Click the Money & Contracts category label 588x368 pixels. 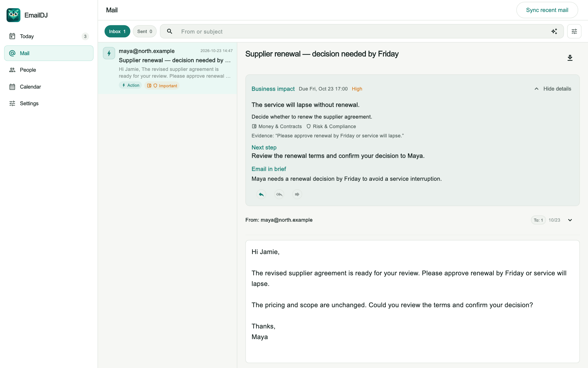[277, 126]
